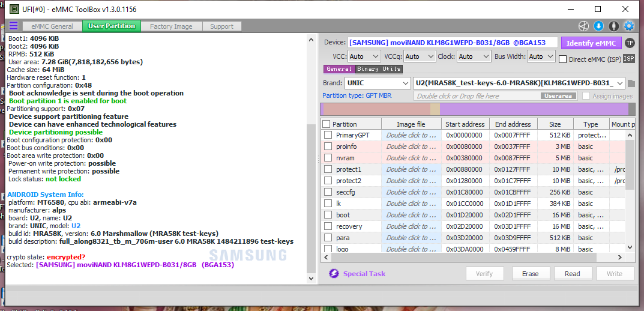Enable Direct eMMC (ISP) checkbox
The image size is (644, 311).
coord(562,59)
